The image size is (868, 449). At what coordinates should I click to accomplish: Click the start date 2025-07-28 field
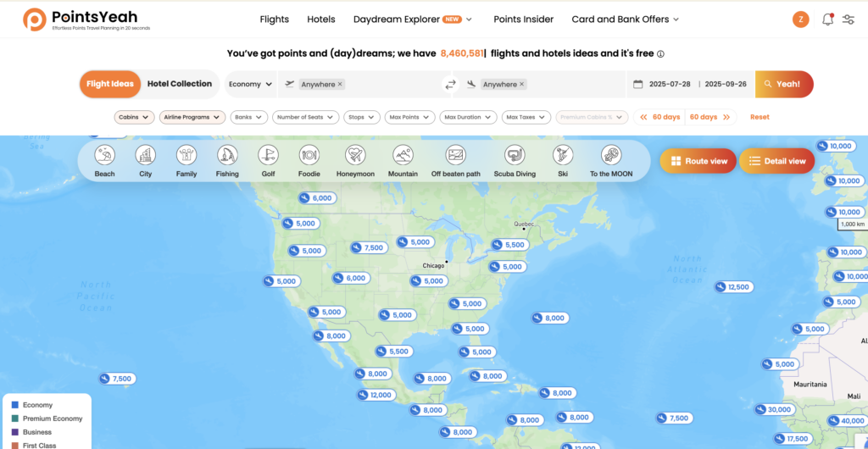click(670, 85)
